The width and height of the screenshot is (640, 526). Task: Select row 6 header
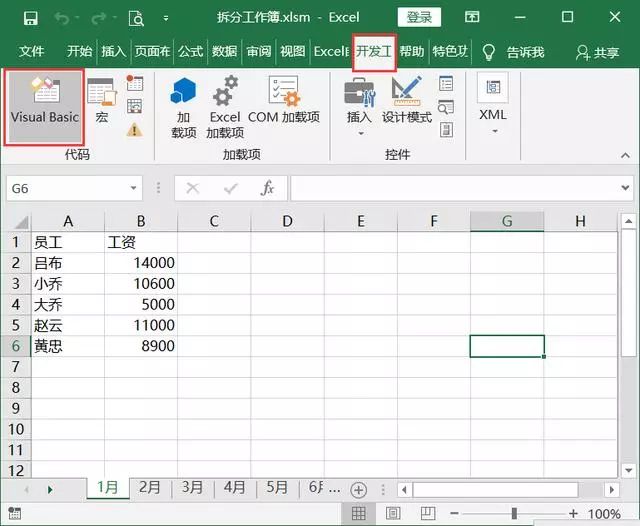[x=16, y=346]
